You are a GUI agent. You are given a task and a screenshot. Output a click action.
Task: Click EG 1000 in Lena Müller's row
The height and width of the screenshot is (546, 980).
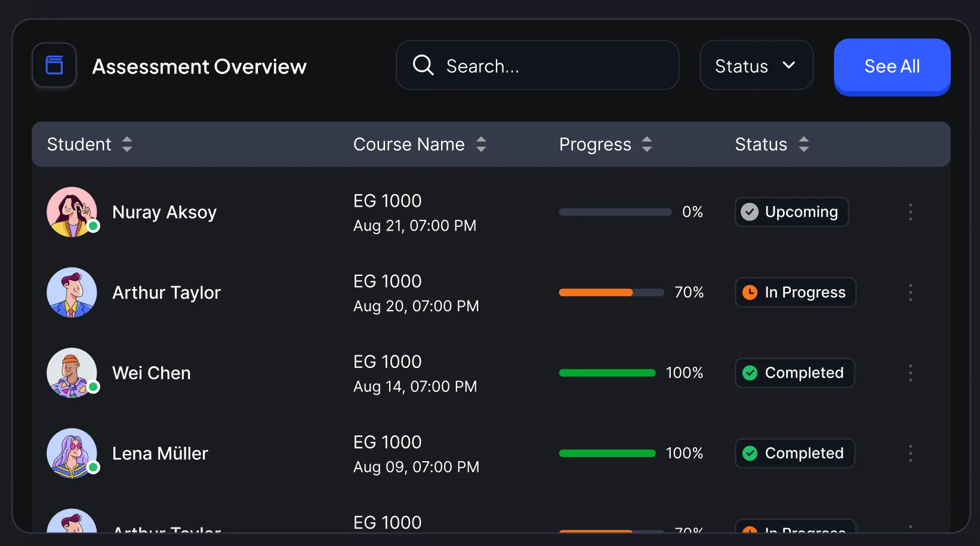click(387, 442)
